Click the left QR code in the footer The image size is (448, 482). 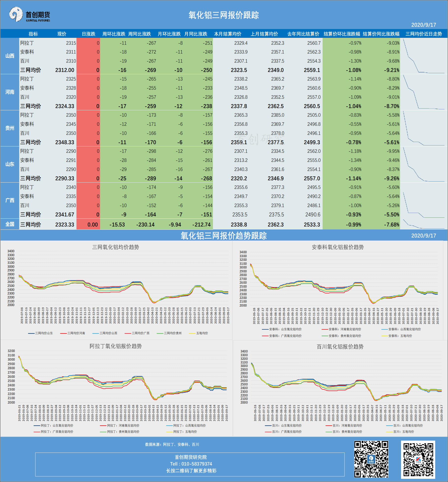coord(371,459)
